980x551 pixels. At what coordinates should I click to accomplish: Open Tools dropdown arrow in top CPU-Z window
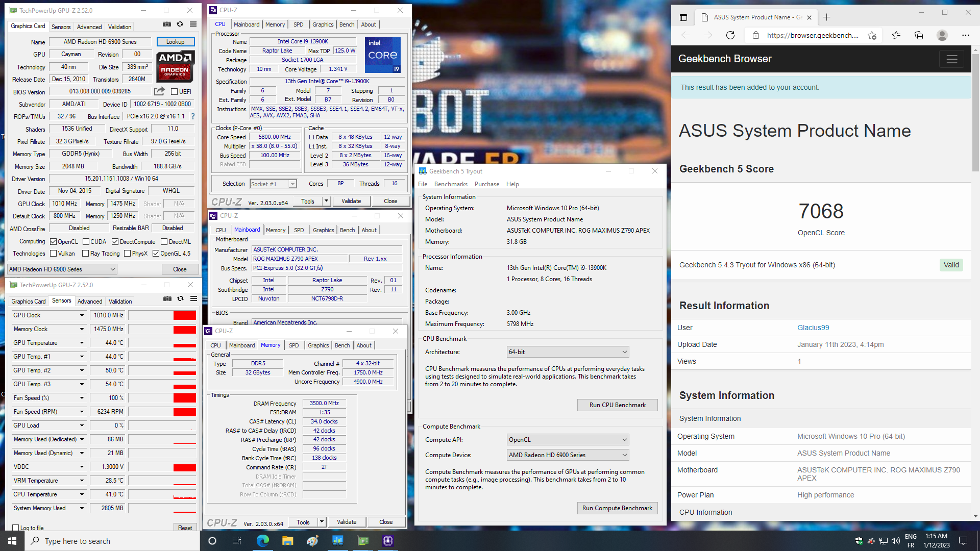pos(327,201)
